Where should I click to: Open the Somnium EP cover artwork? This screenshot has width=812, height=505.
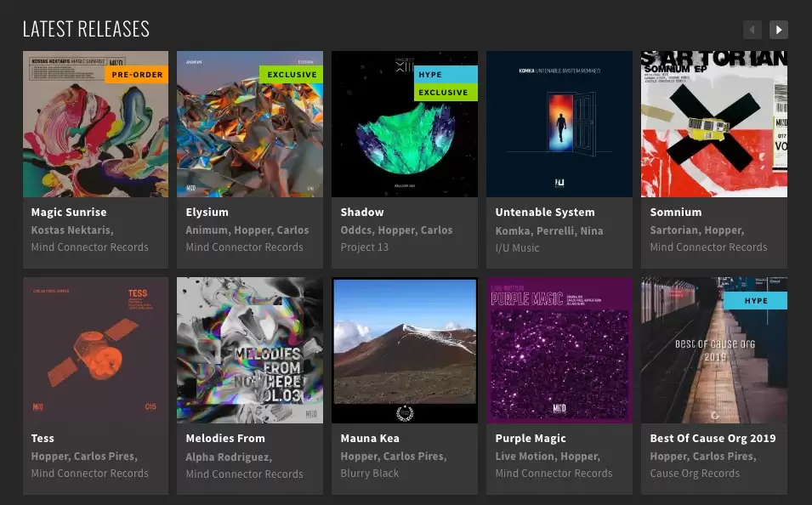pos(714,124)
